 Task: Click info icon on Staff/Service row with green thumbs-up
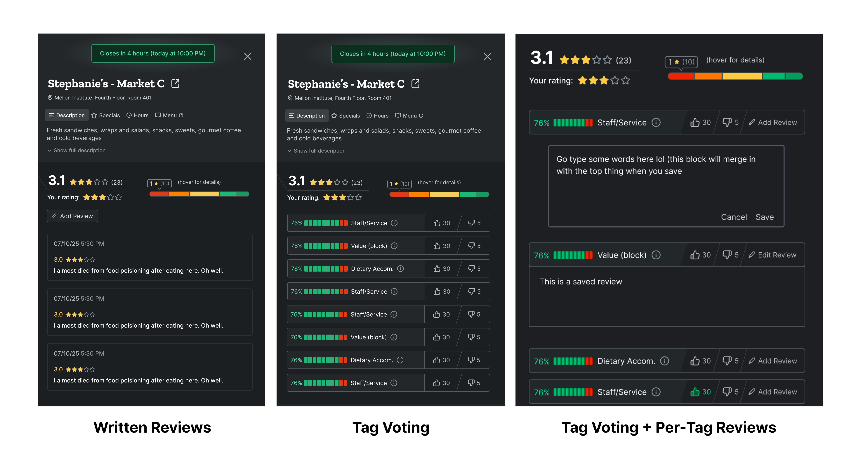click(656, 392)
